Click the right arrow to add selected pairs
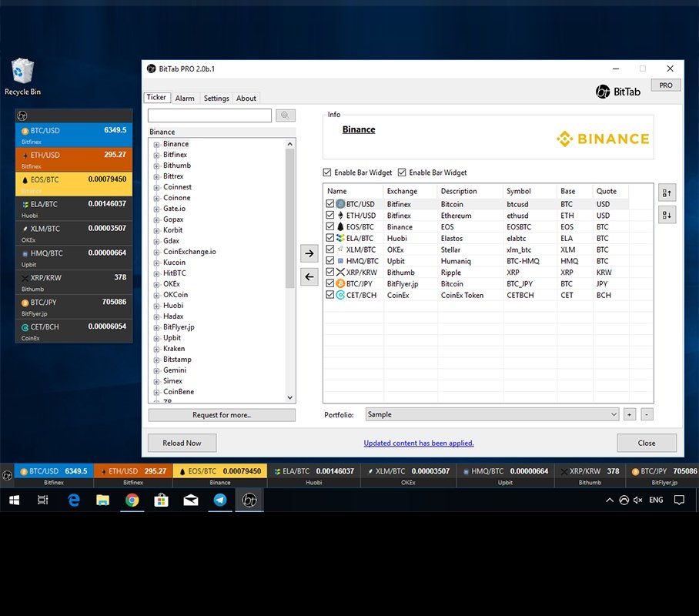 309,253
